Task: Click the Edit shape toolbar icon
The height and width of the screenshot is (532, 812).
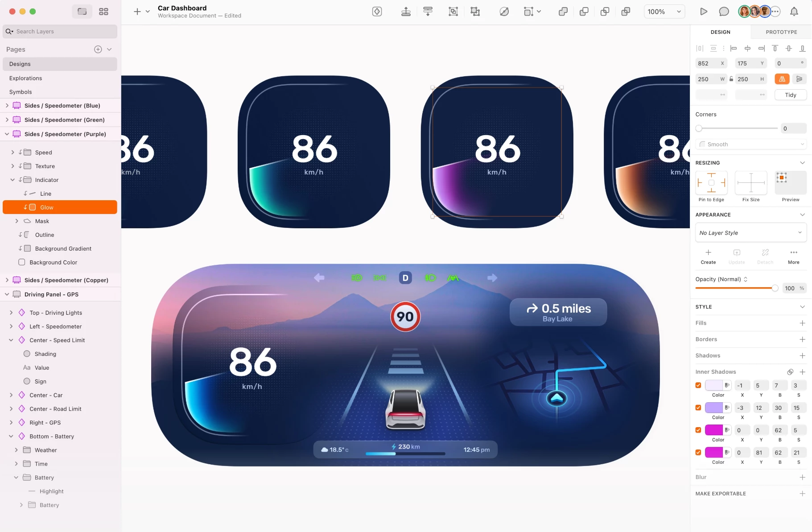Action: tap(504, 12)
